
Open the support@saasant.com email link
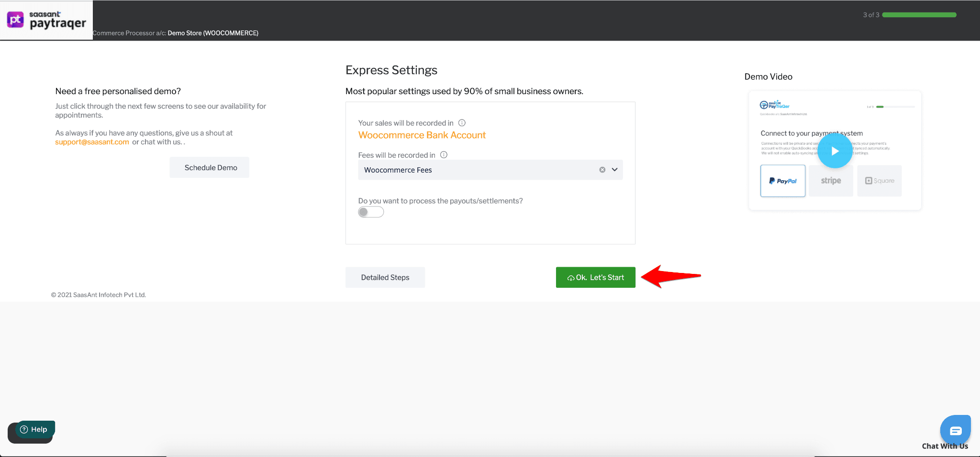(92, 142)
